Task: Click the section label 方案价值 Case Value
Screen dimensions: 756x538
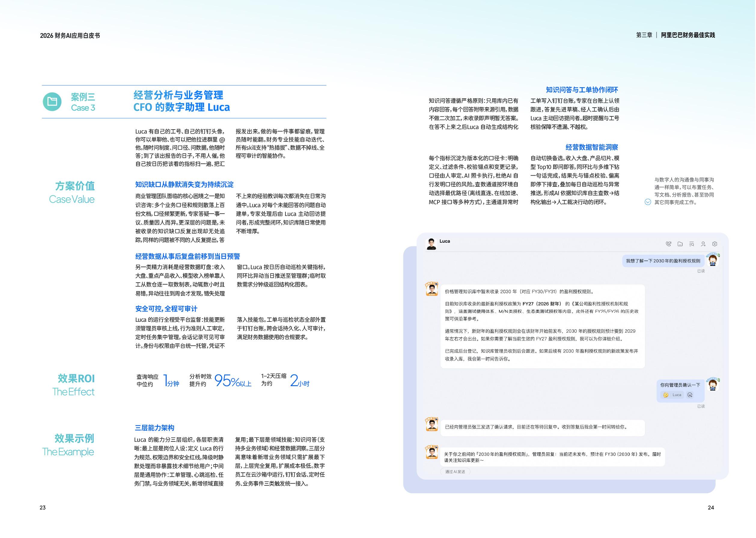Action: (x=72, y=192)
